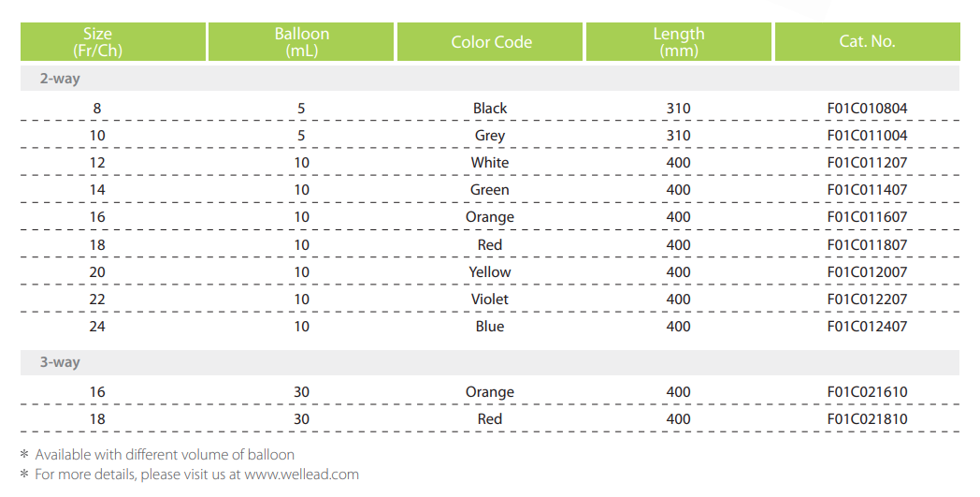Click the www.wellead.com website text

[301, 475]
